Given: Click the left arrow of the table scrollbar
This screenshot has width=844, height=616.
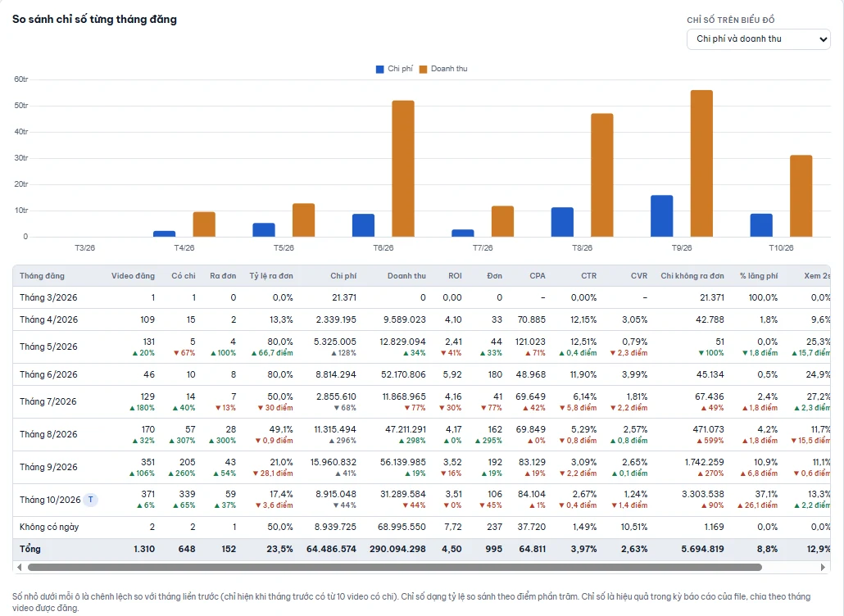Looking at the screenshot, I should pos(20,567).
